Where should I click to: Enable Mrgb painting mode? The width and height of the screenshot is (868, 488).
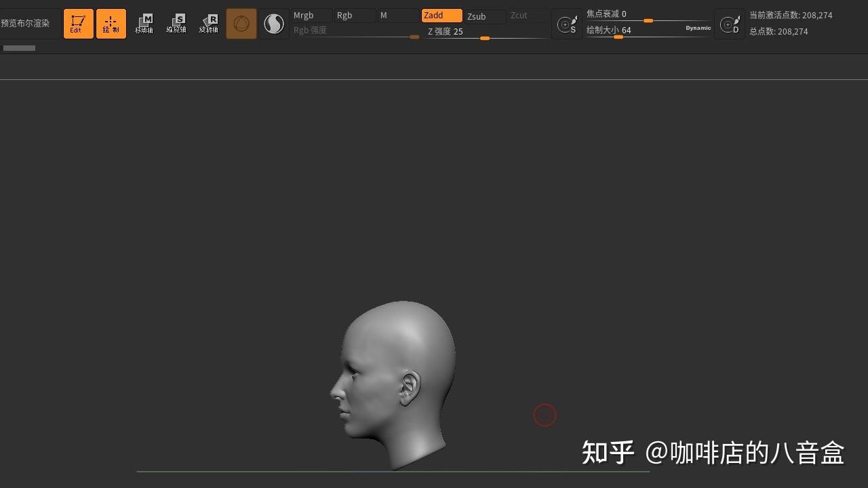point(309,15)
